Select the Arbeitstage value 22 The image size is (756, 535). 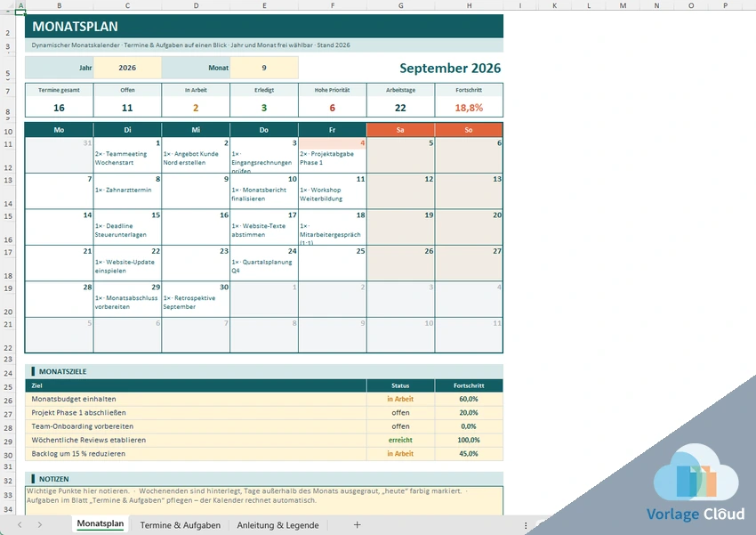click(x=400, y=108)
